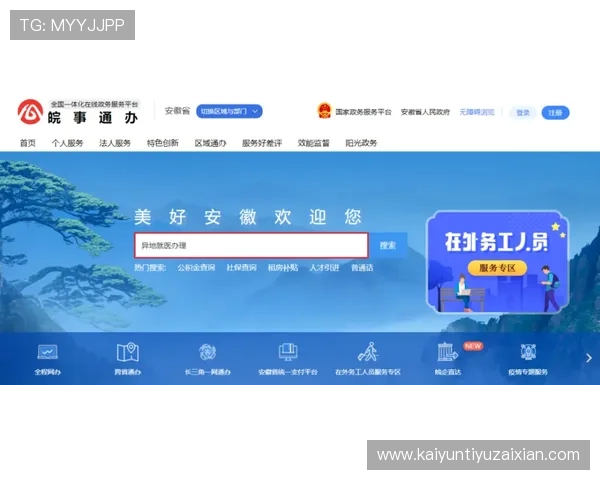Open 服务好差评 menu item
Screen dimensions: 600x480
click(x=262, y=143)
